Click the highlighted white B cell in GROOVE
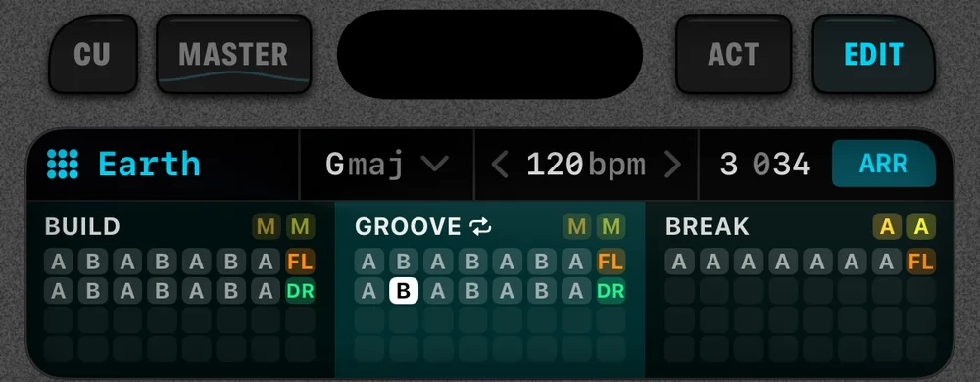Image resolution: width=980 pixels, height=382 pixels. [x=404, y=290]
